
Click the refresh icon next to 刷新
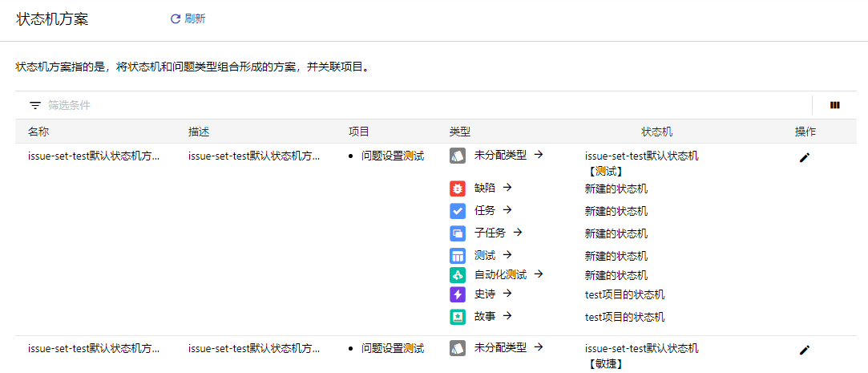coord(176,18)
